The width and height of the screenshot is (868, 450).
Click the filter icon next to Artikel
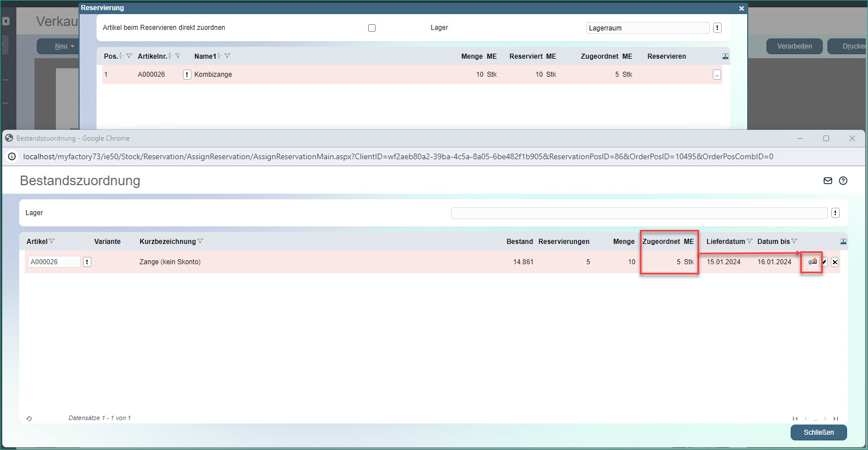click(x=52, y=242)
